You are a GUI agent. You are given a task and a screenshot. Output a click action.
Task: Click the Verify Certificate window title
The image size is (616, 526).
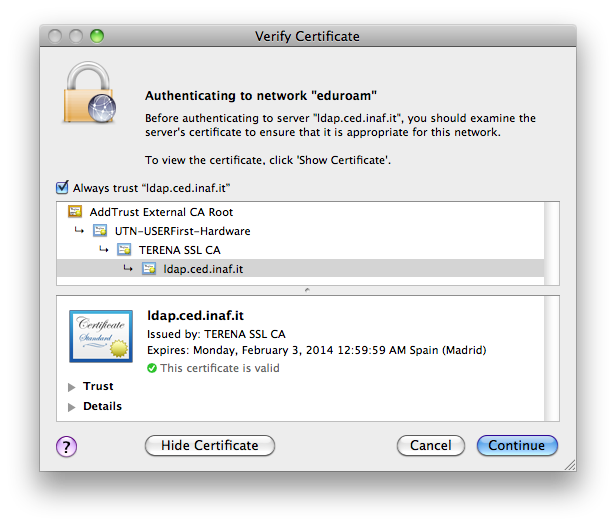pyautogui.click(x=307, y=37)
